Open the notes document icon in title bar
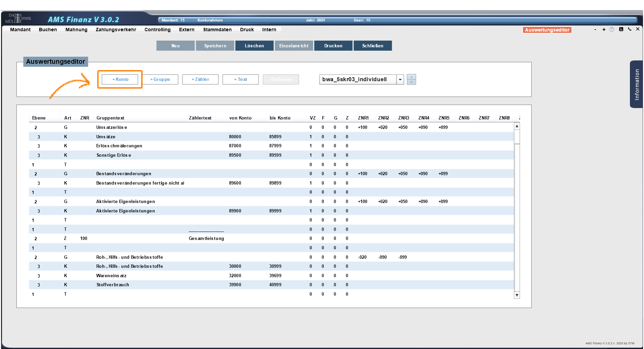This screenshot has height=349, width=644. [621, 30]
